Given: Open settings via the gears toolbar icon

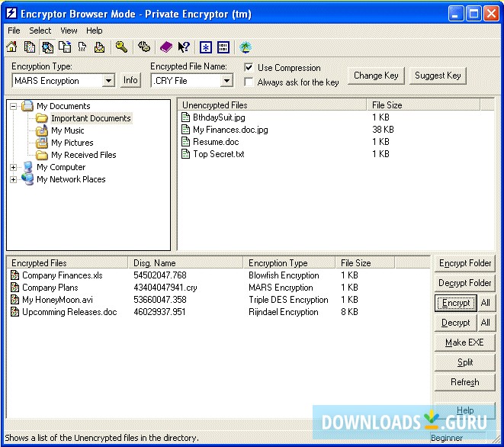Looking at the screenshot, I should click(x=144, y=47).
